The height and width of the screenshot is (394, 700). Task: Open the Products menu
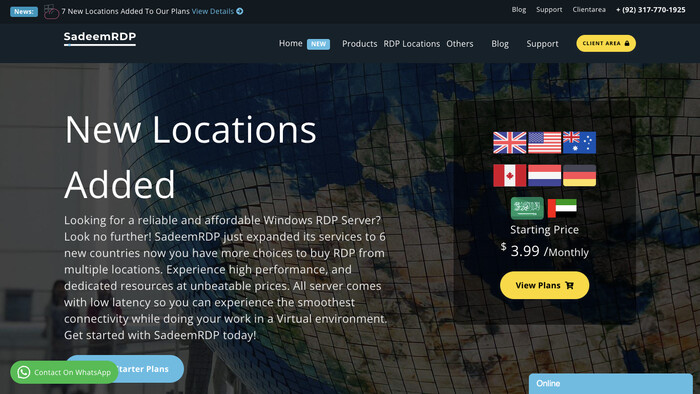[359, 44]
